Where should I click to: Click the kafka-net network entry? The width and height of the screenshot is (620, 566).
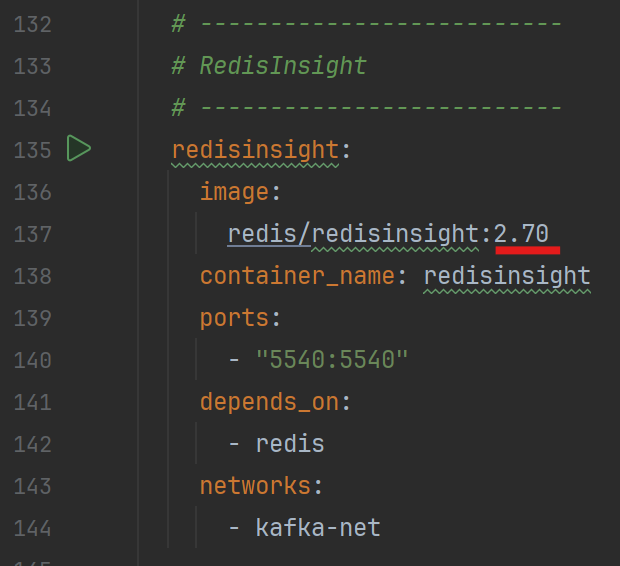pyautogui.click(x=318, y=528)
